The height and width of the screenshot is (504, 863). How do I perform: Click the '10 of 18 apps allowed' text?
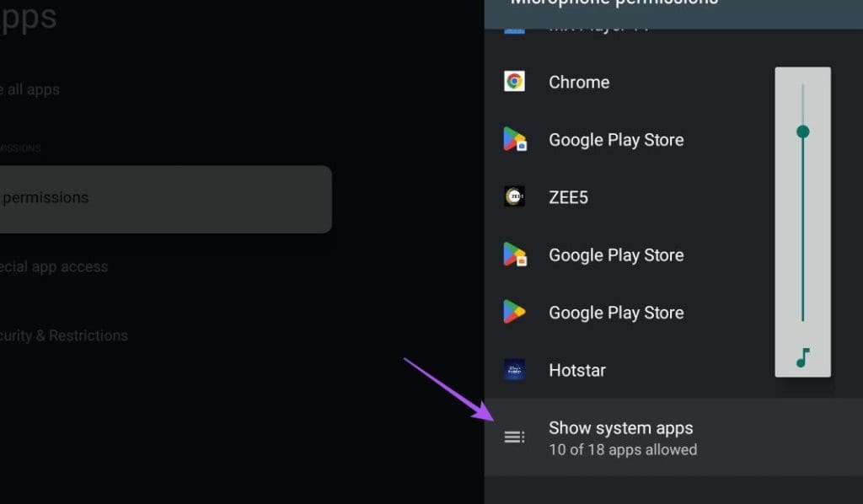623,449
